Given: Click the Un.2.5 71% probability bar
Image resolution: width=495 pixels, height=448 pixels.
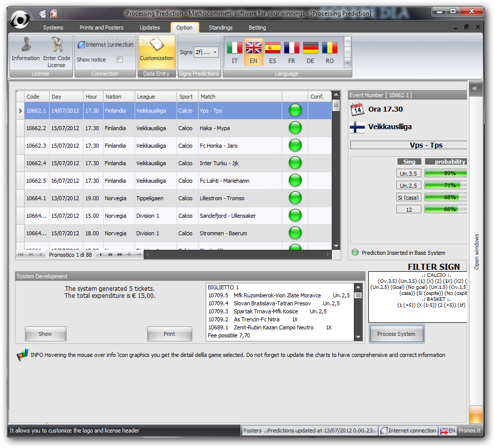Looking at the screenshot, I should coord(446,185).
